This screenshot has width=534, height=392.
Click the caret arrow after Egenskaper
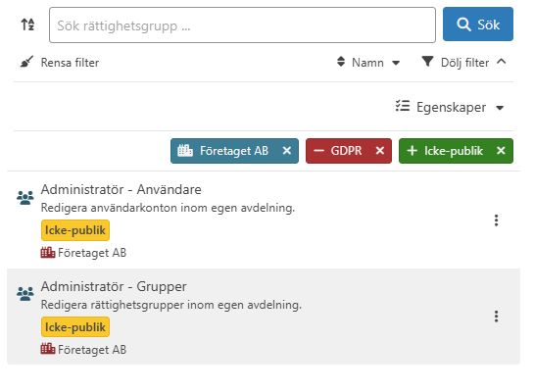500,109
